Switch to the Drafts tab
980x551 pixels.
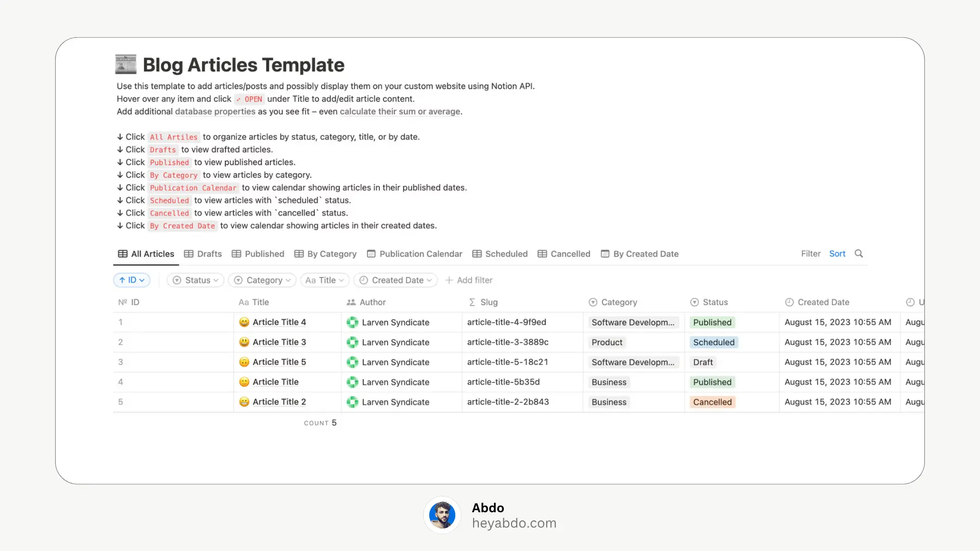pyautogui.click(x=203, y=254)
